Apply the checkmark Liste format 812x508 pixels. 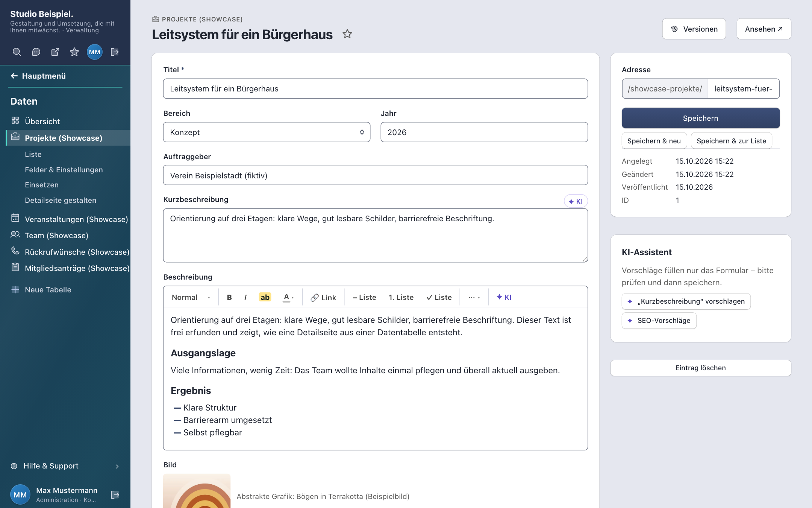tap(439, 297)
